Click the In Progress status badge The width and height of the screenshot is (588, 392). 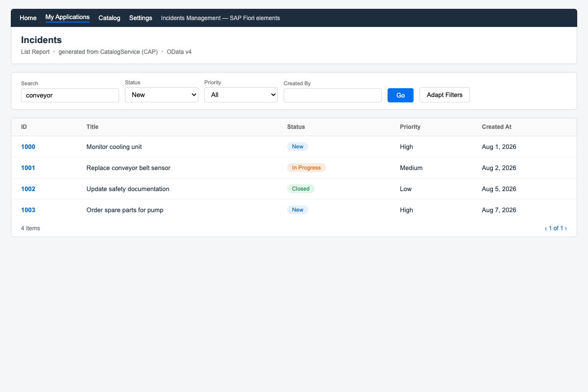[306, 168]
